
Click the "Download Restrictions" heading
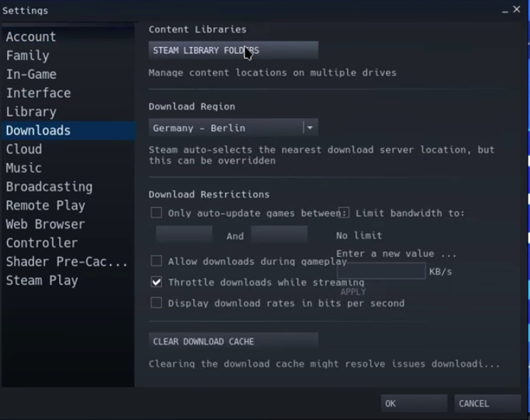209,194
